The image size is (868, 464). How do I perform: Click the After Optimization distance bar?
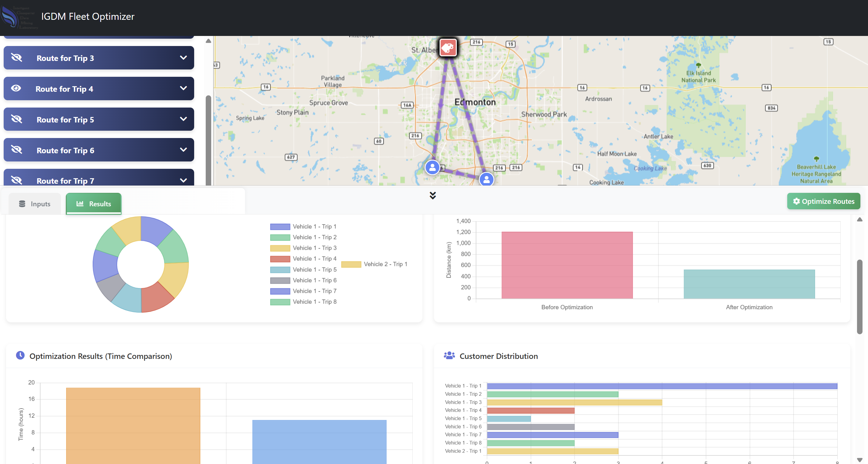[749, 284]
